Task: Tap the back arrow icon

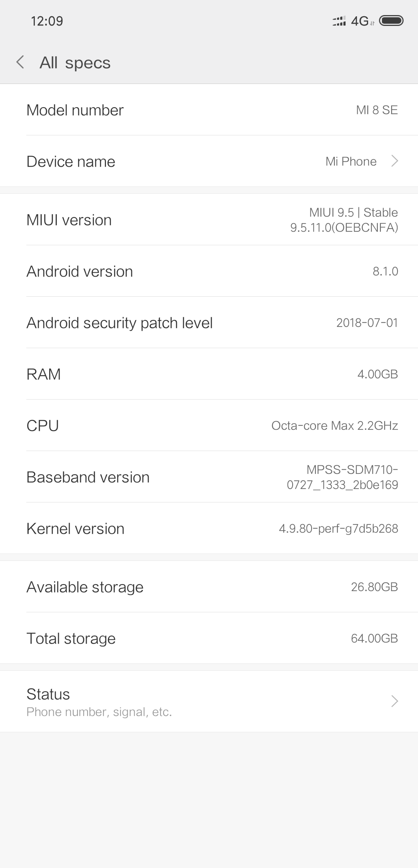Action: pyautogui.click(x=20, y=62)
